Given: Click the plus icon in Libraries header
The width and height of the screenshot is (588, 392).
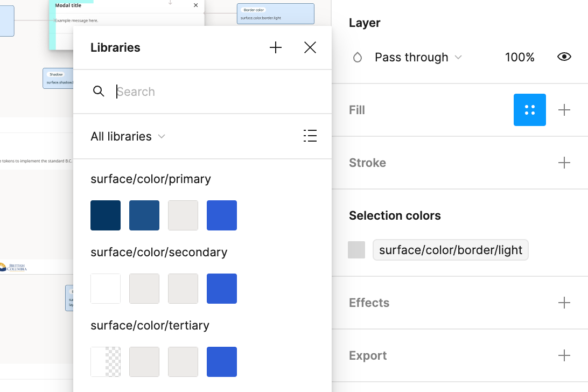Looking at the screenshot, I should [x=276, y=47].
